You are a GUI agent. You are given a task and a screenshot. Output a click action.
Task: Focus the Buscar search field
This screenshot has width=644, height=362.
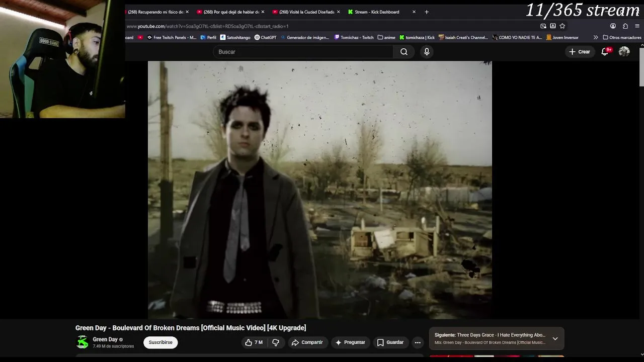[x=304, y=52]
